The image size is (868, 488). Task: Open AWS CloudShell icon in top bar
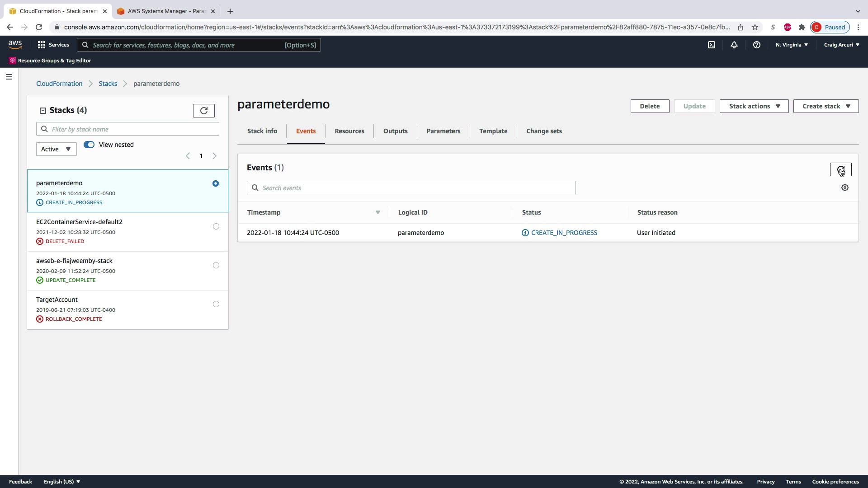pos(712,45)
